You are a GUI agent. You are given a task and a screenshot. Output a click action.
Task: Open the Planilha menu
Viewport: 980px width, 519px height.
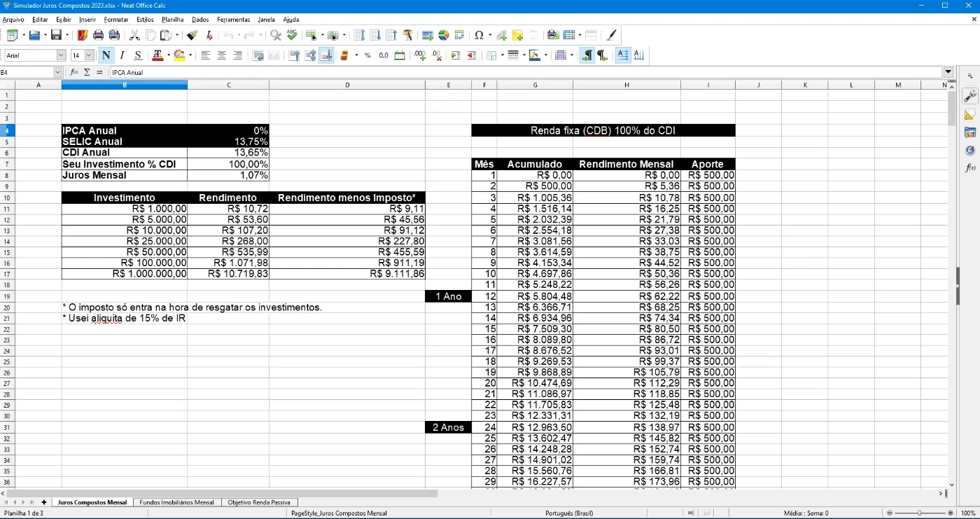click(x=173, y=20)
